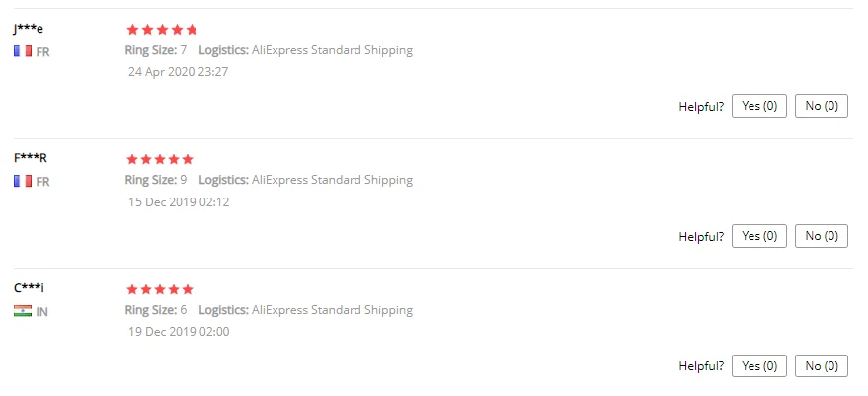Image resolution: width=868 pixels, height=396 pixels.
Task: Click the India flag beside C***i
Action: click(23, 311)
